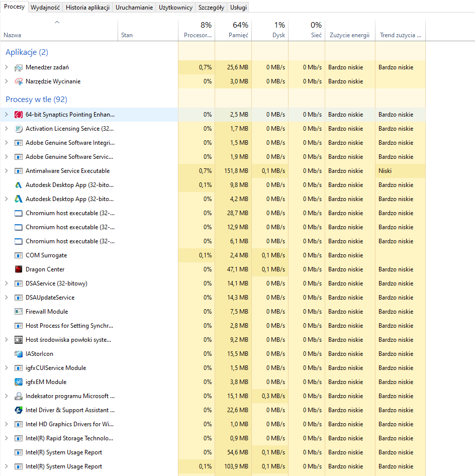
Task: Click the COM Surrogate icon
Action: tap(19, 255)
